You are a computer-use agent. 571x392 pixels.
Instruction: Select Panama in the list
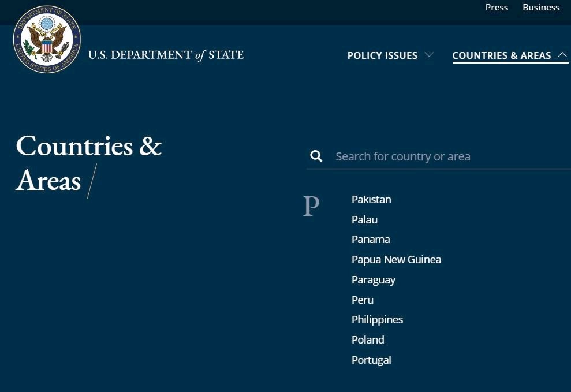(x=371, y=240)
